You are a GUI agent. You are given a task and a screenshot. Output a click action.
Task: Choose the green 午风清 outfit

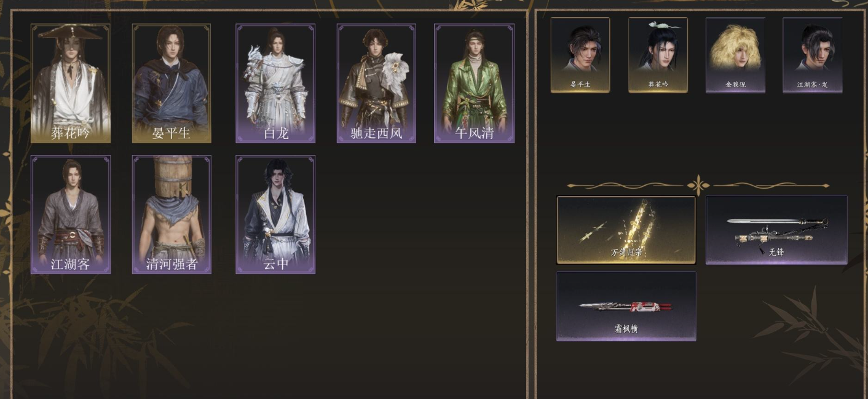coord(474,83)
